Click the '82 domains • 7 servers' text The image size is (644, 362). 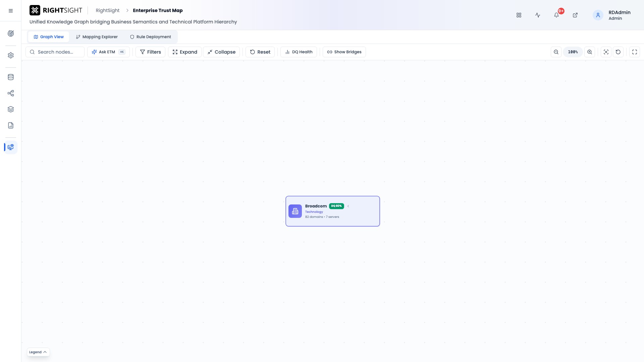(x=322, y=217)
